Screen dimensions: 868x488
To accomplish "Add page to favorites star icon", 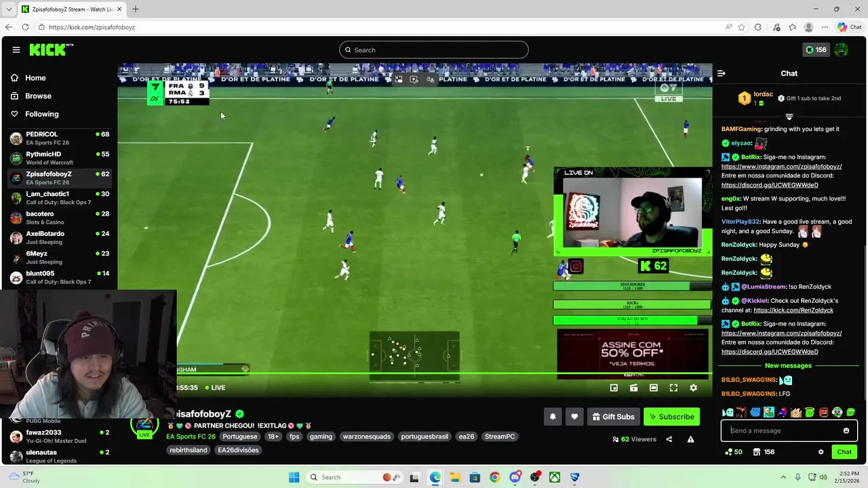I will pos(741,27).
